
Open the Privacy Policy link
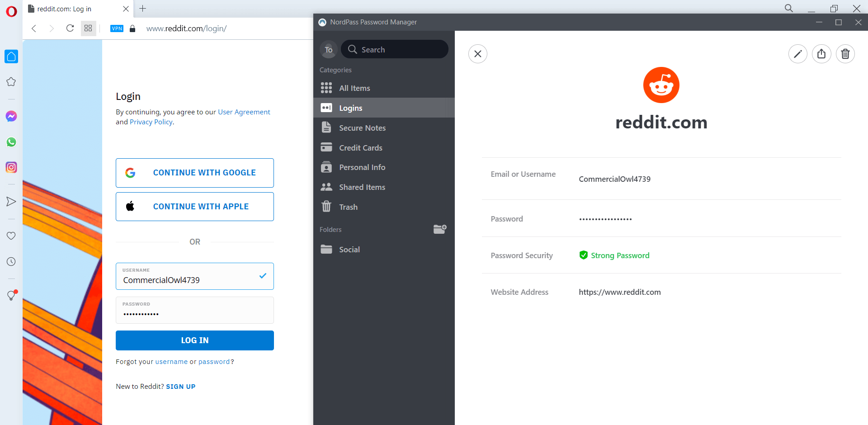point(151,122)
